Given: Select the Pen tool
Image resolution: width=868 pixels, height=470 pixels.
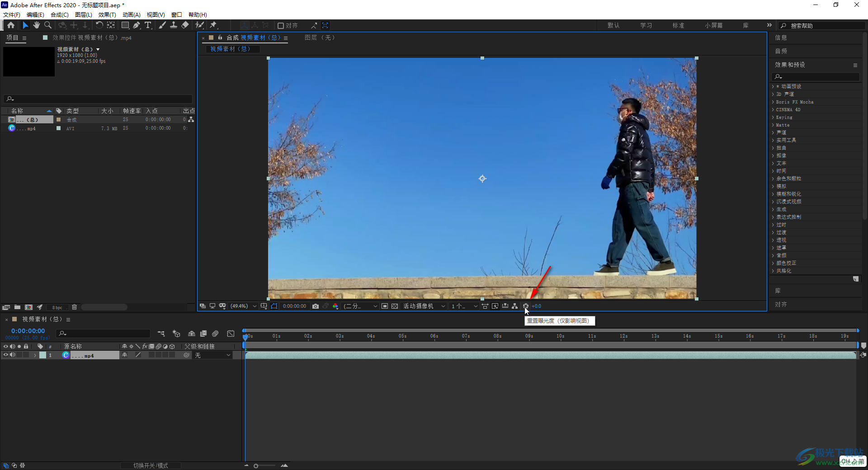Looking at the screenshot, I should 137,25.
